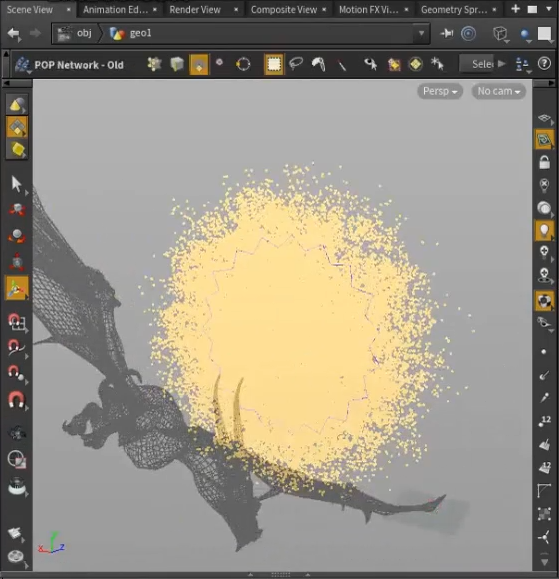Screen dimensions: 559x579
Task: Click the Sele field in toolbar
Action: (x=477, y=64)
